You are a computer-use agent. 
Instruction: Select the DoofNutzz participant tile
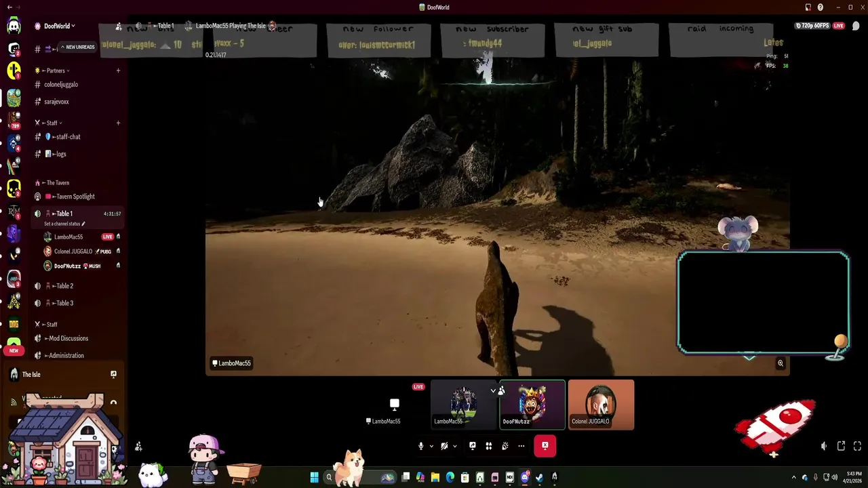click(532, 405)
